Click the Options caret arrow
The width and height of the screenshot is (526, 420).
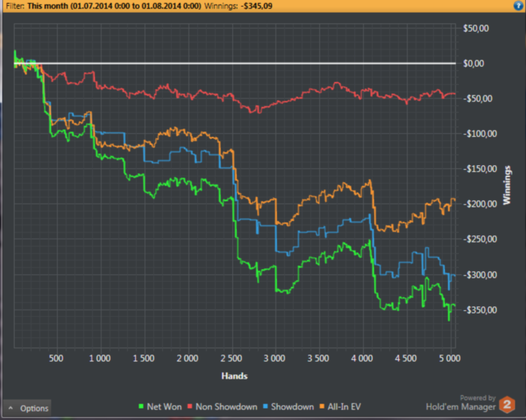click(11, 408)
